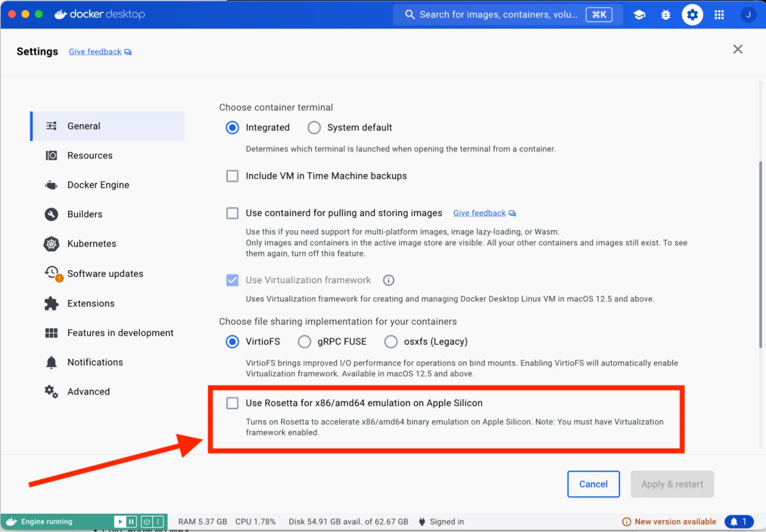Close the Settings panel with X

[x=738, y=49]
